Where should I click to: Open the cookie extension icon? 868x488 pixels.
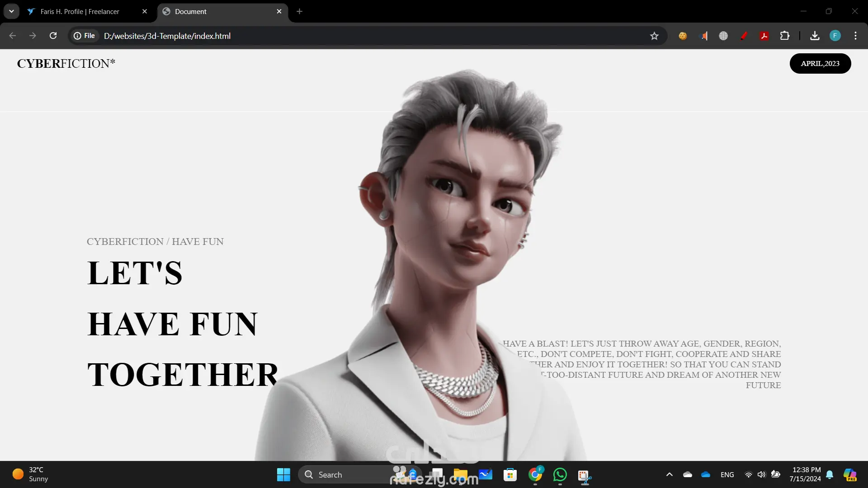click(683, 36)
